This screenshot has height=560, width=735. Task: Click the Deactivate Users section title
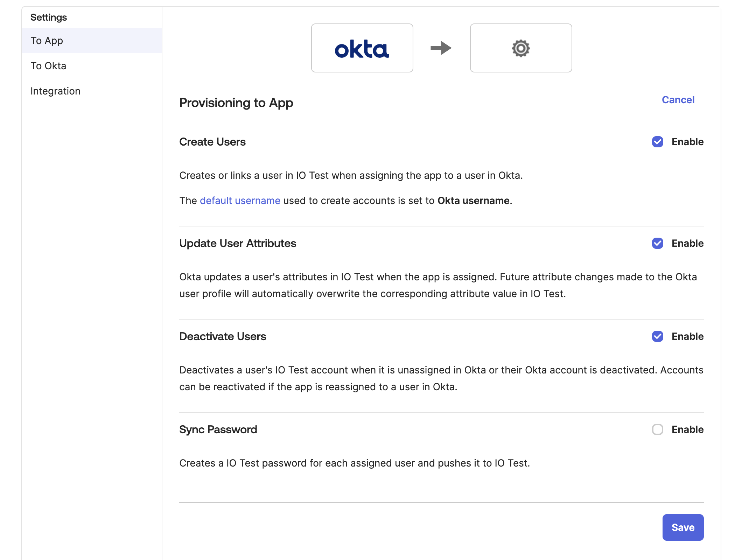[x=223, y=336]
